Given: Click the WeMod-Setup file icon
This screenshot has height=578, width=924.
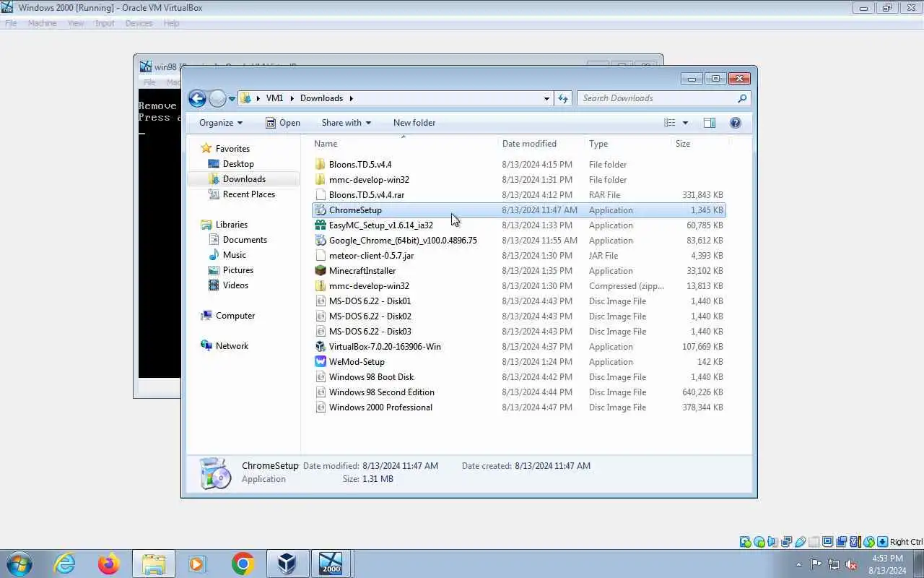Looking at the screenshot, I should (x=321, y=362).
